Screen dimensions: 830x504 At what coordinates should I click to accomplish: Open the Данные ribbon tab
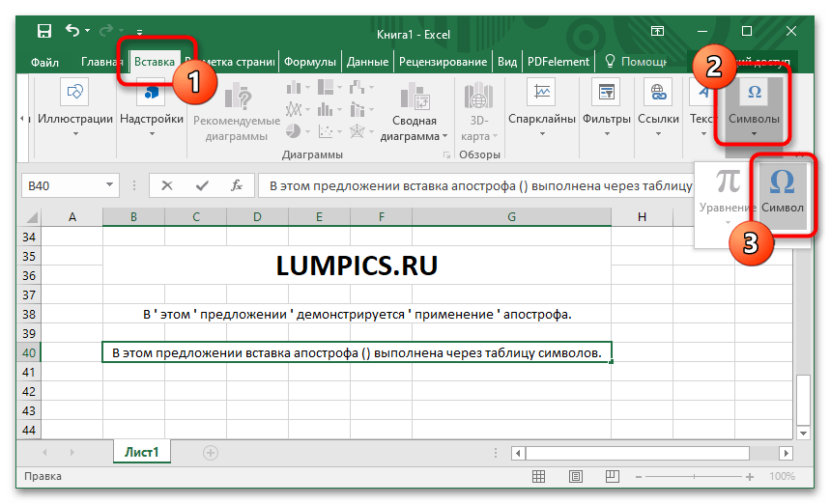click(x=367, y=62)
